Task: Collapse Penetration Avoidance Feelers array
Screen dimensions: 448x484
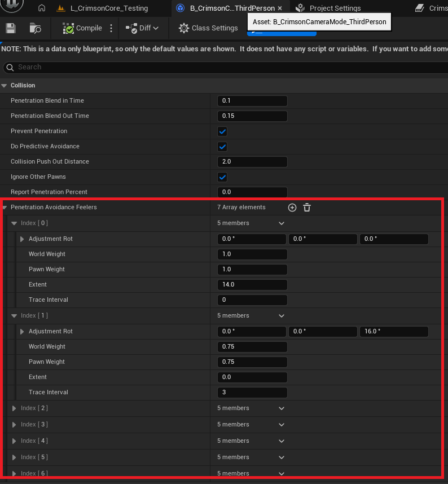Action: coord(5,208)
